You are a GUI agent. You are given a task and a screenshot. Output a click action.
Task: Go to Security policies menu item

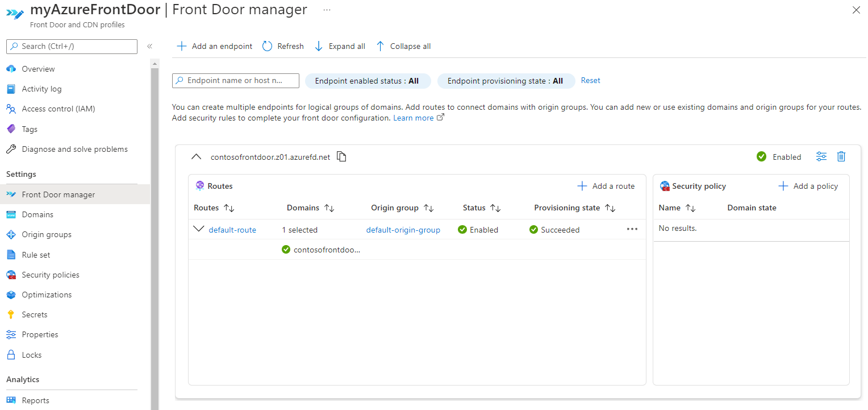pyautogui.click(x=51, y=275)
